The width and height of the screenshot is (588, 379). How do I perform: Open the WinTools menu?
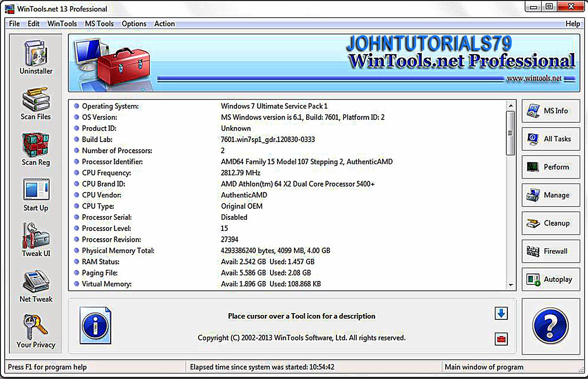pyautogui.click(x=62, y=24)
